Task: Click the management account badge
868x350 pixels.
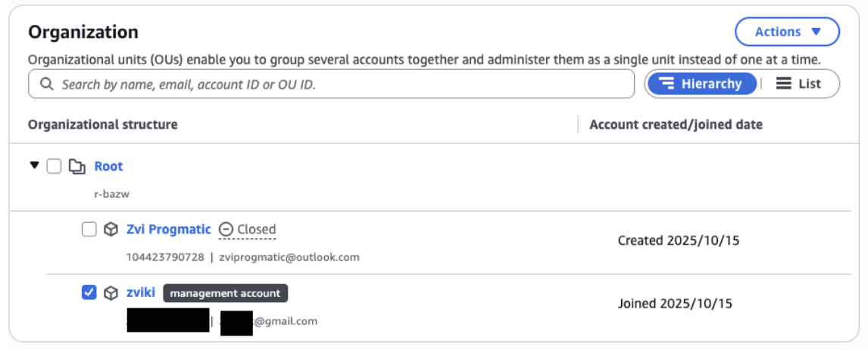Action: tap(226, 293)
